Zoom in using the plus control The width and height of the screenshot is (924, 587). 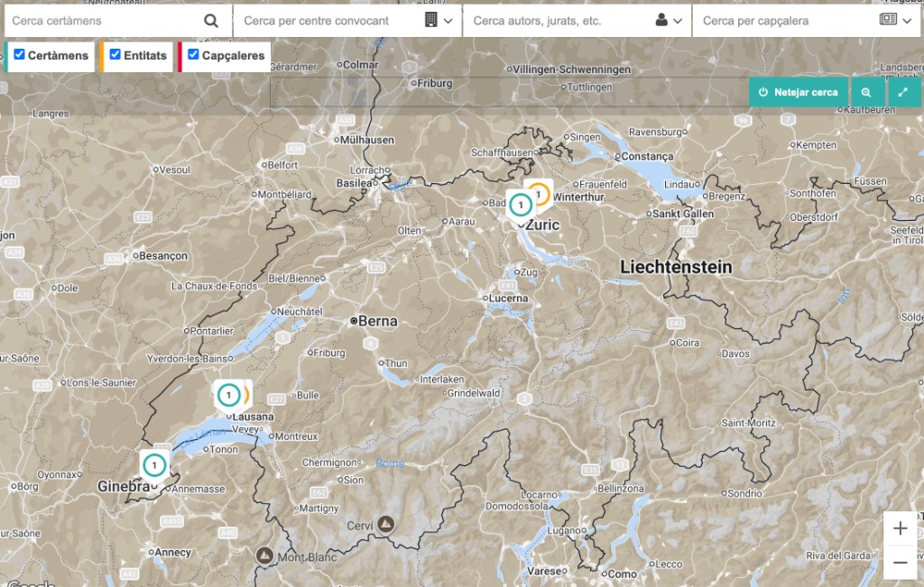coord(900,528)
